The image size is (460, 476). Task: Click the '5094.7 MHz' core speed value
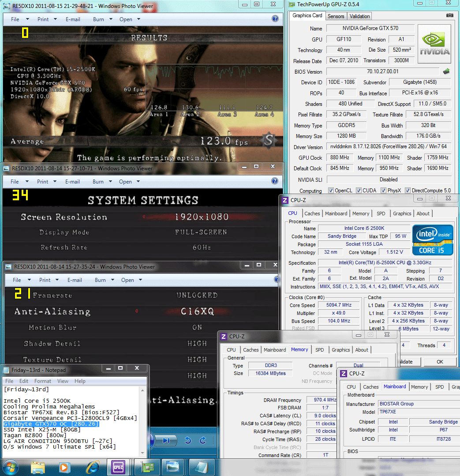(x=339, y=305)
